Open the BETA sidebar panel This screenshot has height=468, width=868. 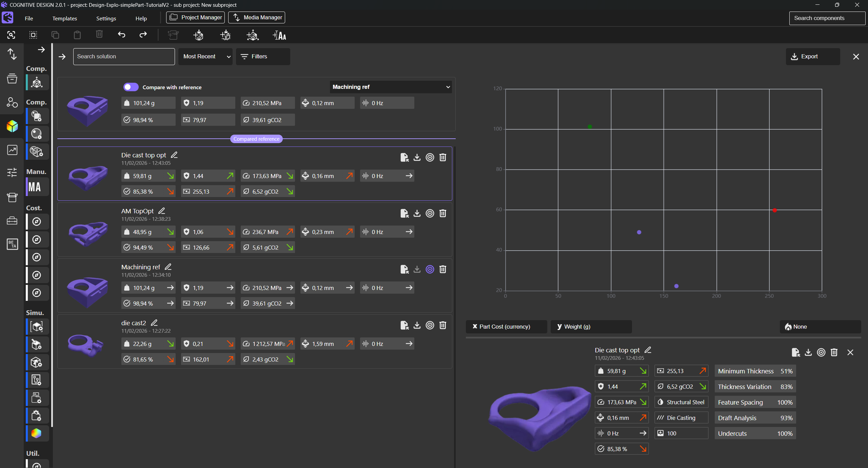[12, 244]
